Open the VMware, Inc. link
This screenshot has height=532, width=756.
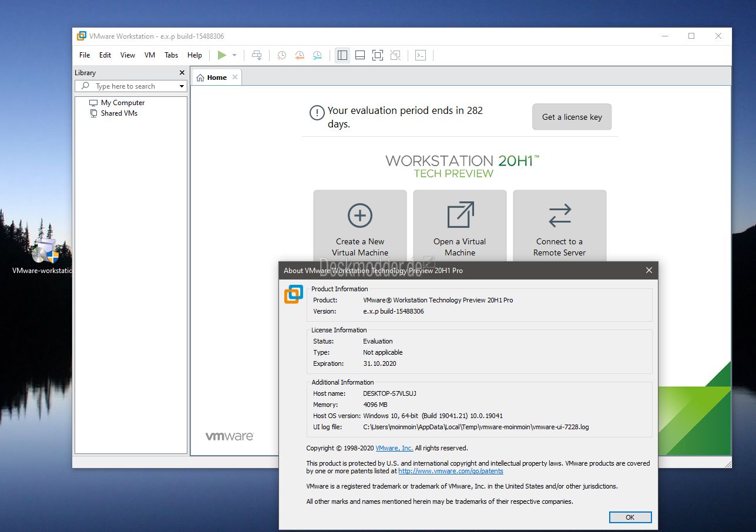coord(394,448)
